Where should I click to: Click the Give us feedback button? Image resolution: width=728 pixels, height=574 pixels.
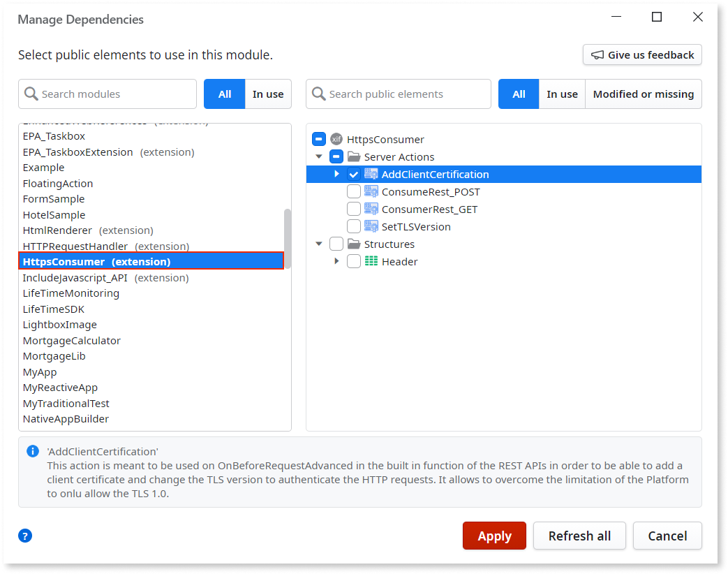click(x=641, y=54)
